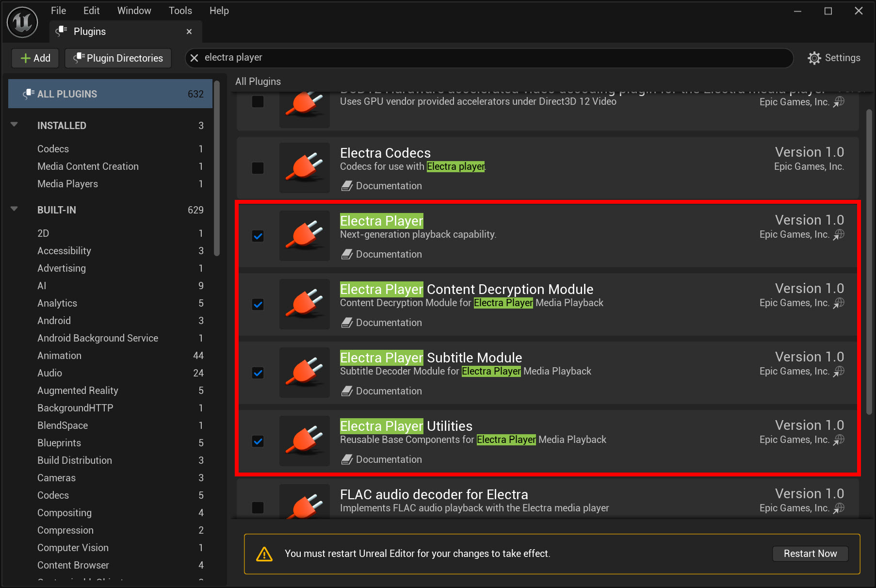Click the Settings gear icon
876x588 pixels.
[x=814, y=58]
